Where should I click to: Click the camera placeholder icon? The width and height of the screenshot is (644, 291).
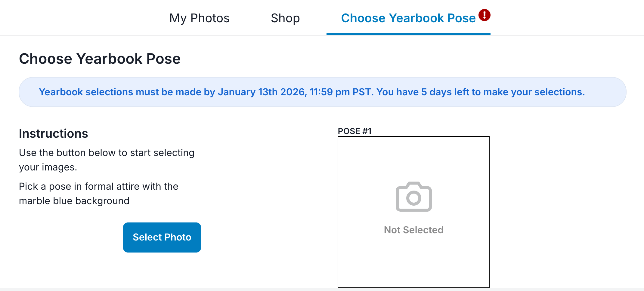tap(413, 197)
